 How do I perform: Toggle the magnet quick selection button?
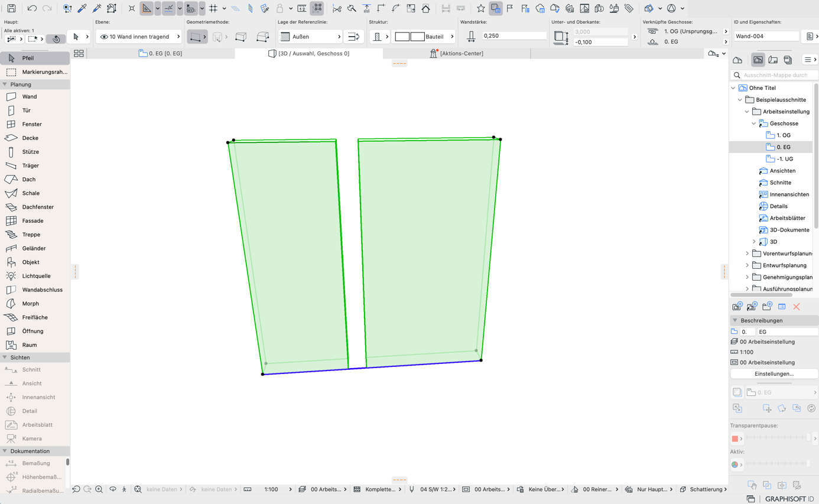click(x=56, y=39)
